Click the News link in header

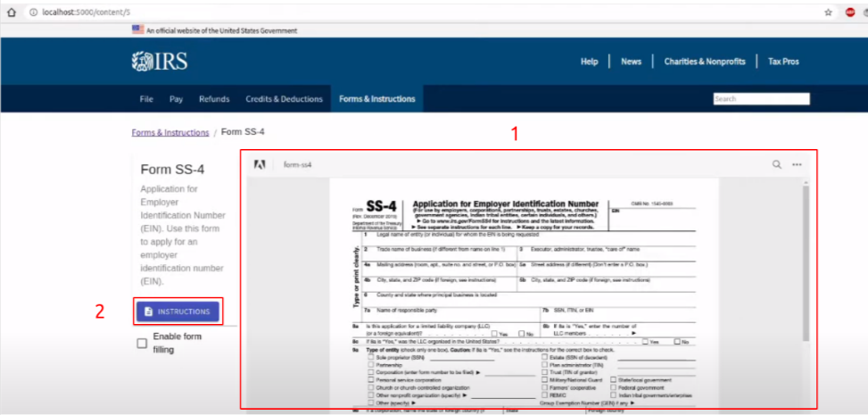631,62
